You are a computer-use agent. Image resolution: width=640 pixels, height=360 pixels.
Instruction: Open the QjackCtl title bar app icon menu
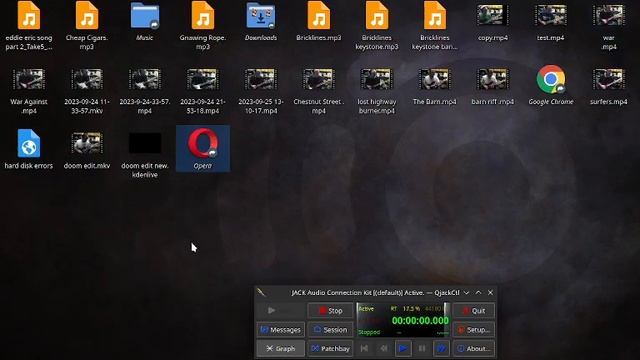[x=261, y=292]
